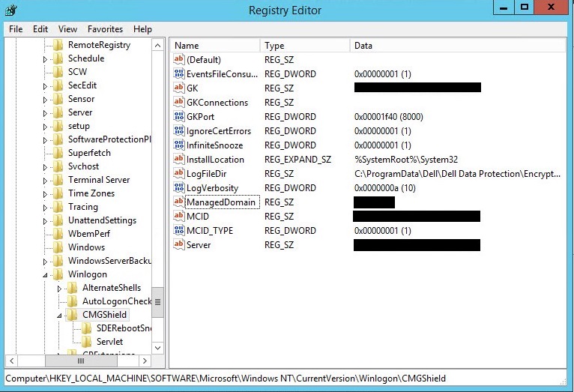Click the tree horizontal scroll right arrow
Screen dimensions: 574x392
click(145, 361)
